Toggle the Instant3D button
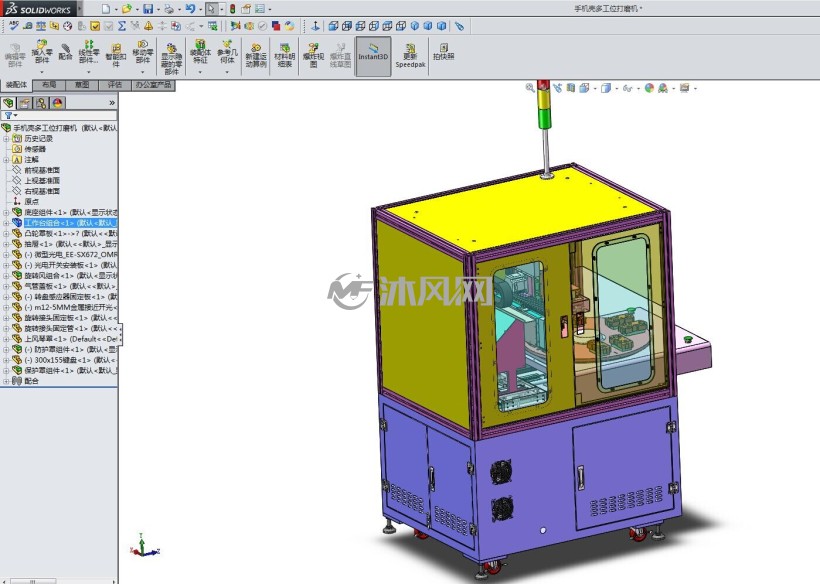This screenshot has width=820, height=584. tap(373, 56)
